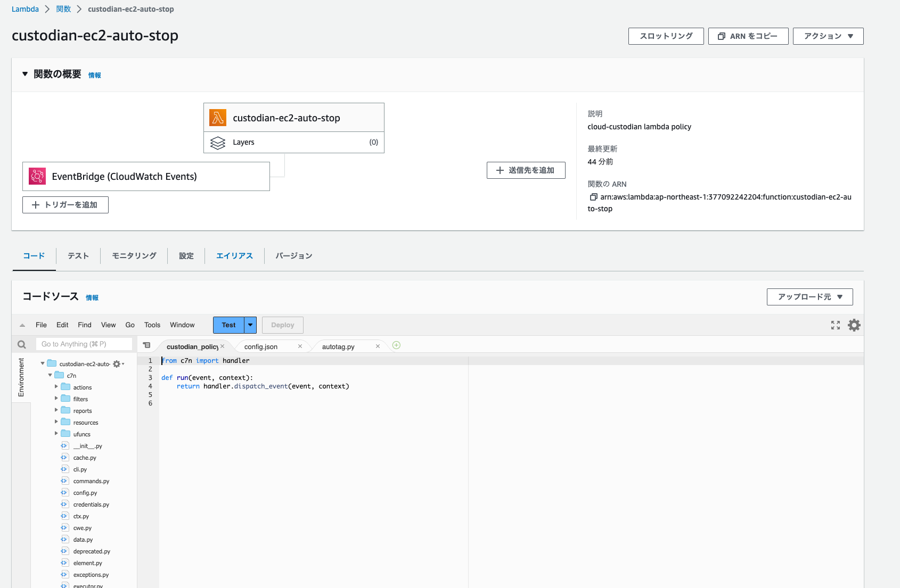Image resolution: width=900 pixels, height=588 pixels.
Task: Click the 送信先を追加 button
Action: coord(526,170)
